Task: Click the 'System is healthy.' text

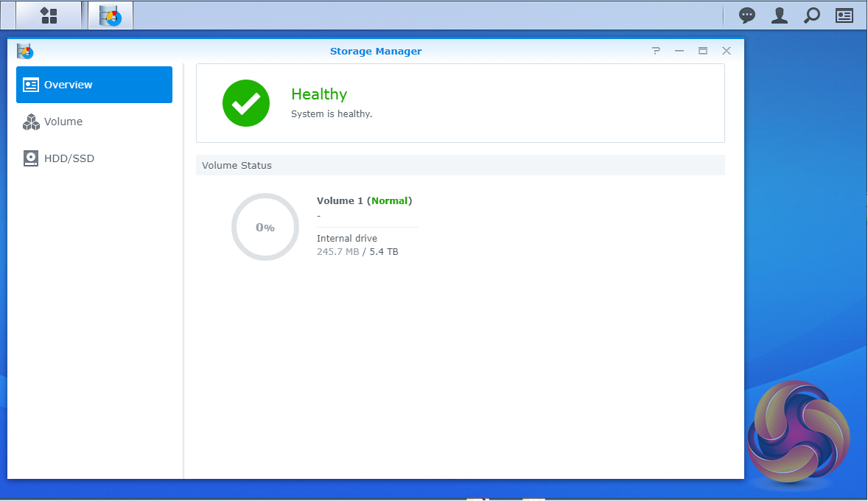Action: tap(332, 114)
